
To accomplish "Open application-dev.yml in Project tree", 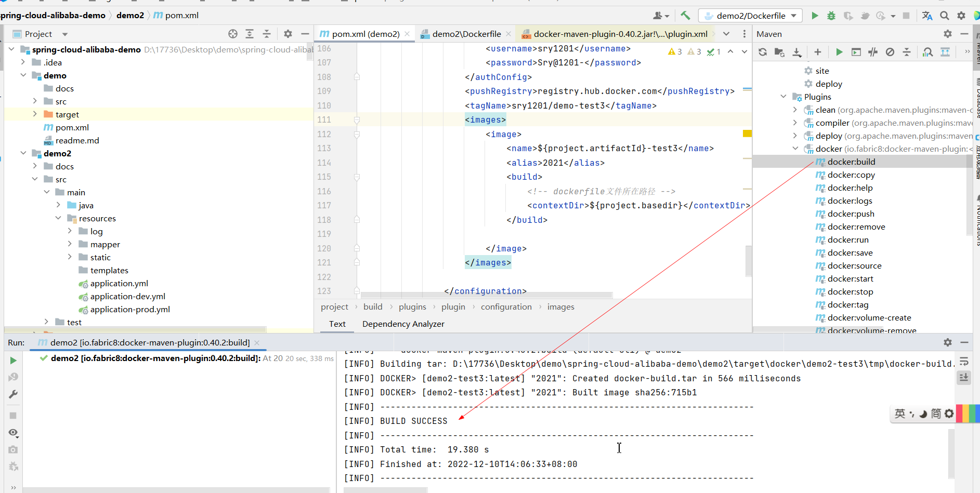I will coord(127,297).
